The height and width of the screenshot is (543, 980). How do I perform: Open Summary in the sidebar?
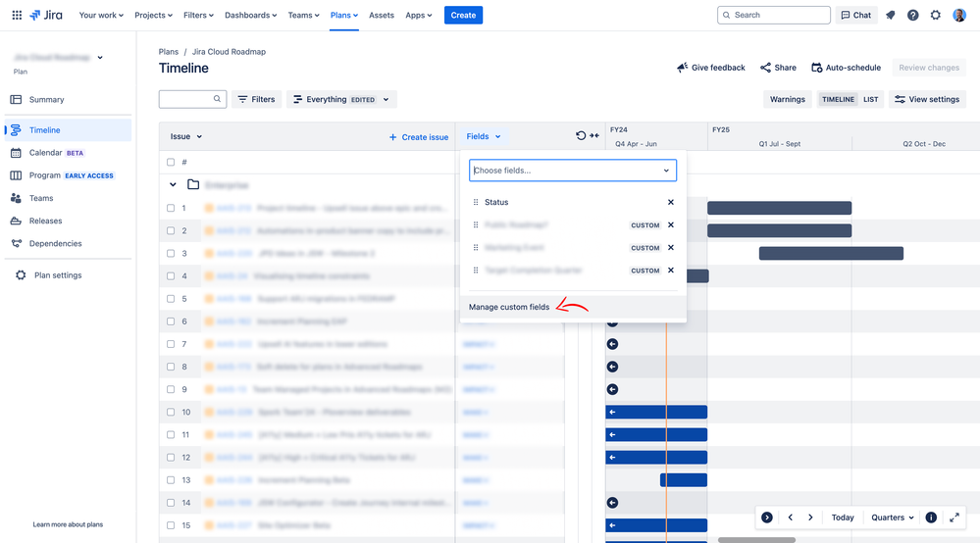(x=68, y=99)
